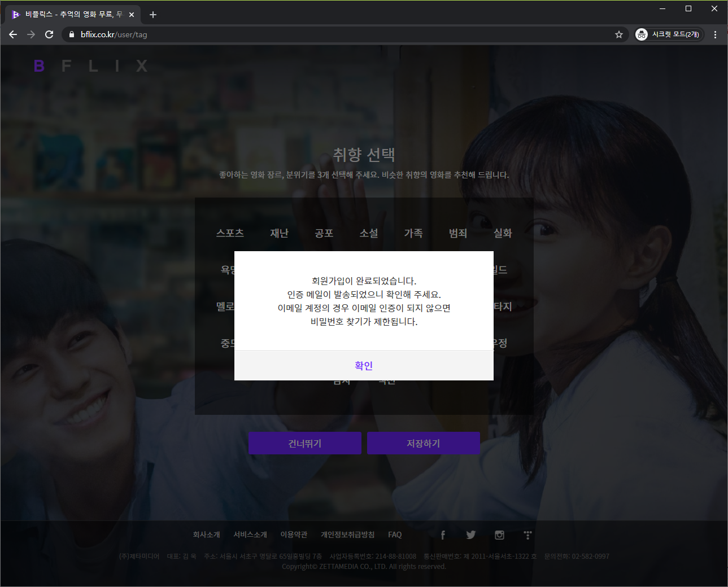The width and height of the screenshot is (728, 587).
Task: Click the BFLIX logo
Action: pos(90,66)
